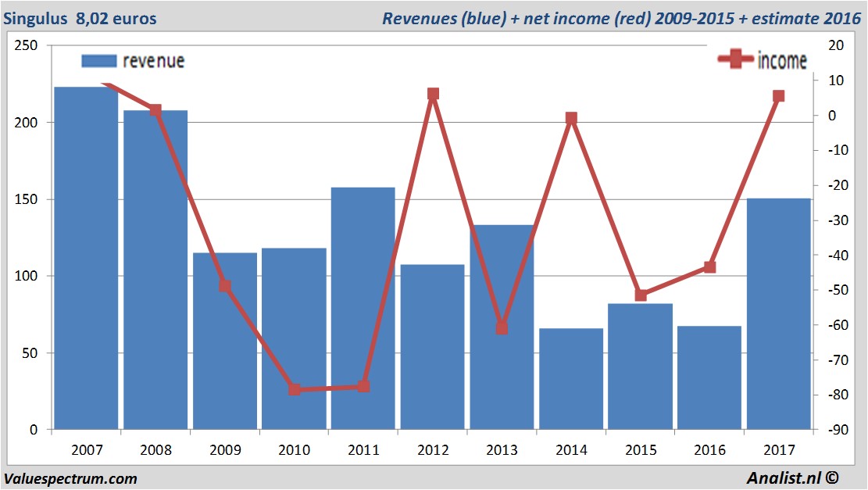Click the 50 label on the revenue axis
This screenshot has width=868, height=490.
pos(30,352)
